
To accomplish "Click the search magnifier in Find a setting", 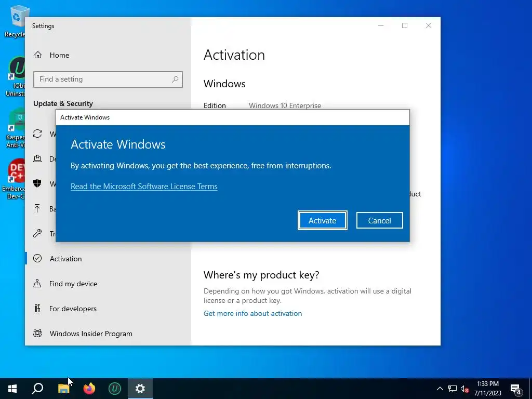I will [x=175, y=79].
